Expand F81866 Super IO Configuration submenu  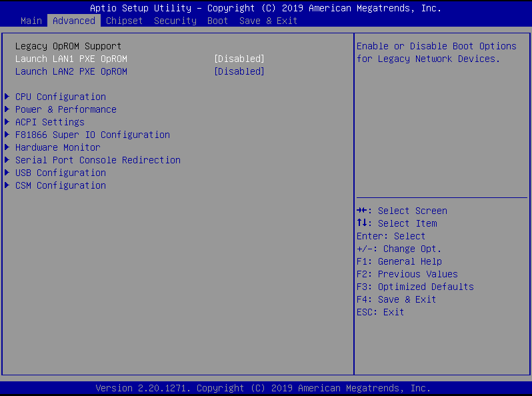pos(92,135)
